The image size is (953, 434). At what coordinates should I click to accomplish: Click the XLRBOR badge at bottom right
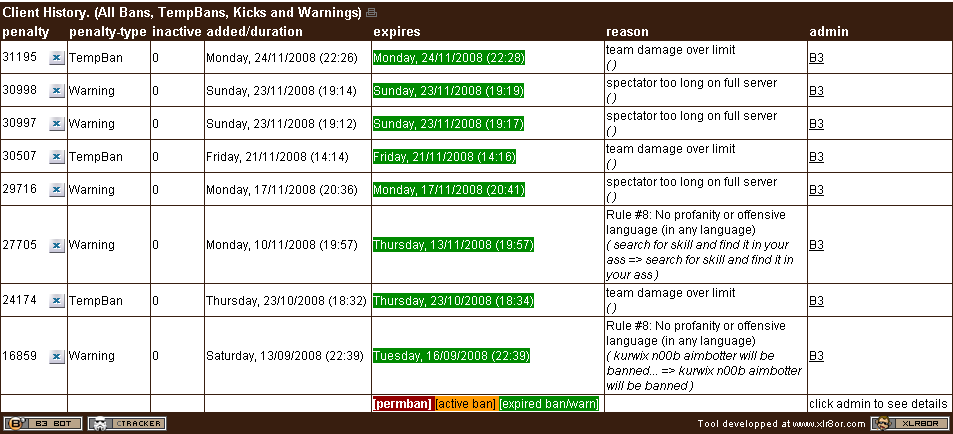coord(910,423)
